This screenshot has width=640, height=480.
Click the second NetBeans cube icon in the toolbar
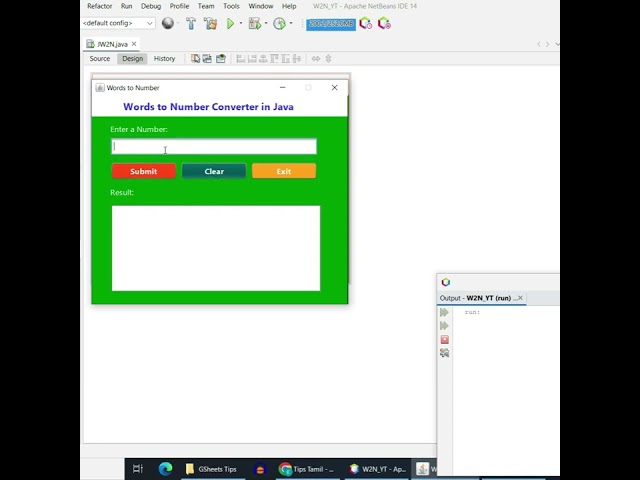click(x=384, y=23)
